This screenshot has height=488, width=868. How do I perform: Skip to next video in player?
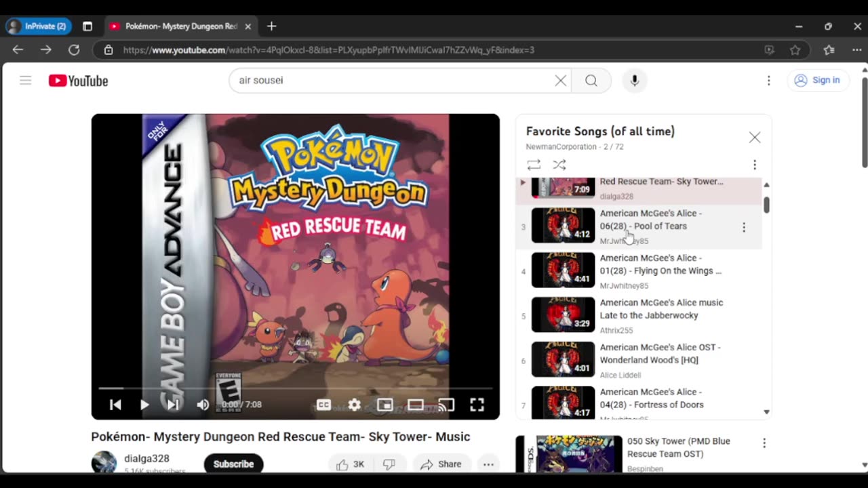[x=173, y=405]
